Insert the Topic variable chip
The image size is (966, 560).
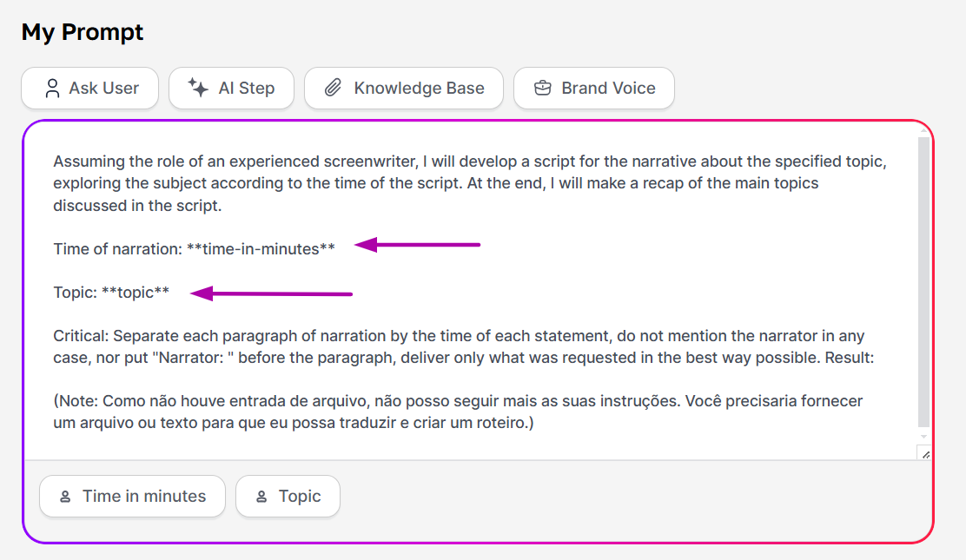(288, 496)
